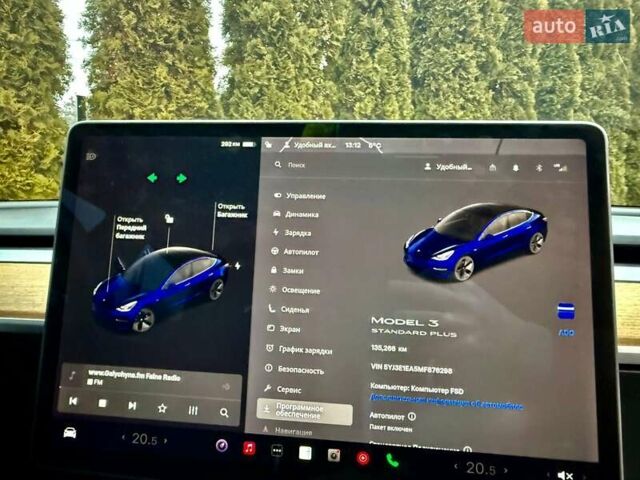Decrease the left temperature with the arrow
The image size is (640, 480).
point(123,438)
